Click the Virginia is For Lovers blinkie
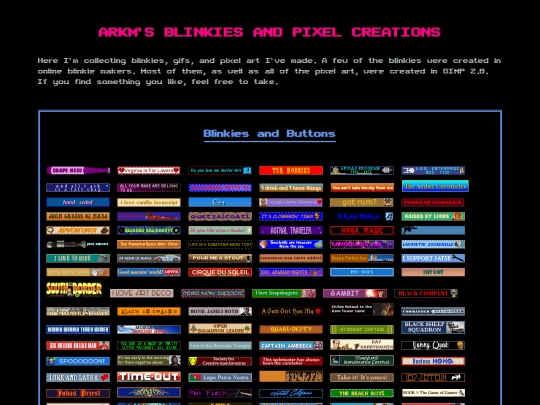The height and width of the screenshot is (405, 540). point(149,170)
